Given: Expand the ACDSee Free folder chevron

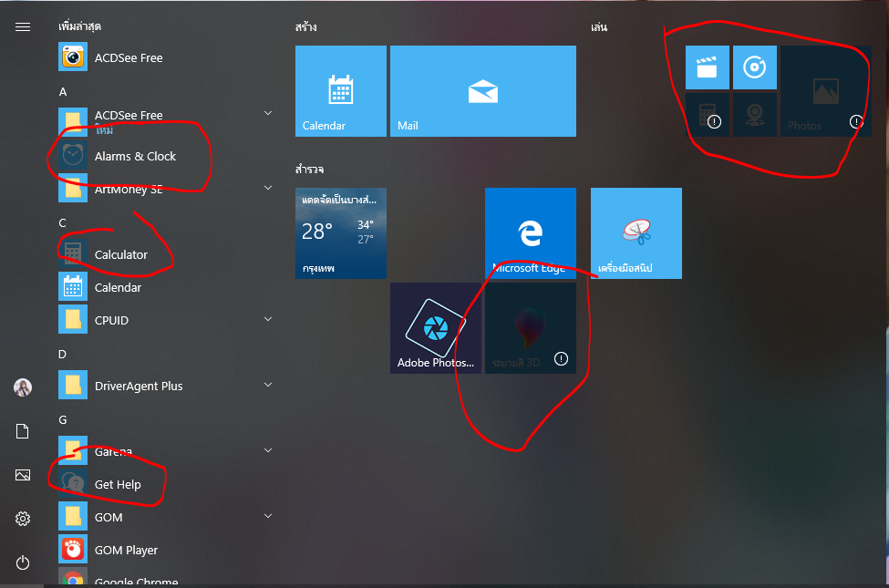Looking at the screenshot, I should [x=268, y=113].
